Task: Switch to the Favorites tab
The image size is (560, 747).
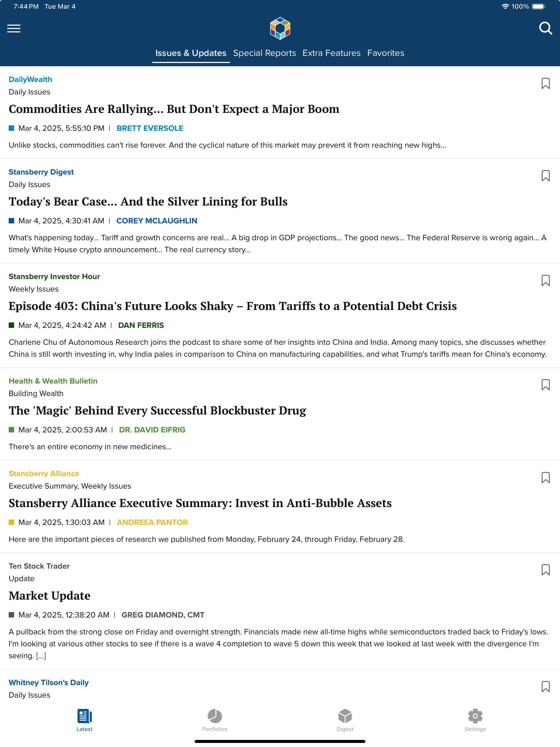Action: [x=386, y=53]
